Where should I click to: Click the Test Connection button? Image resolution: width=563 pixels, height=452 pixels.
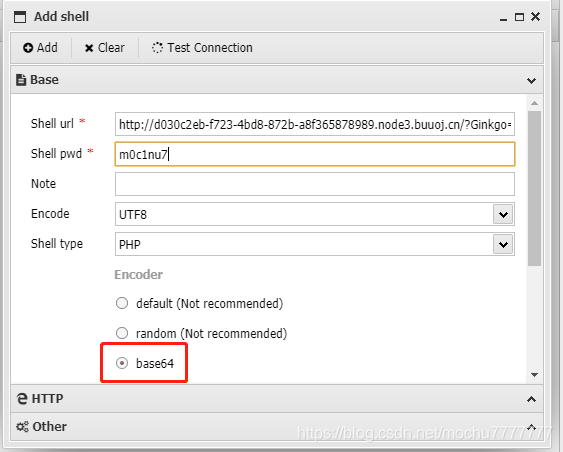click(202, 48)
